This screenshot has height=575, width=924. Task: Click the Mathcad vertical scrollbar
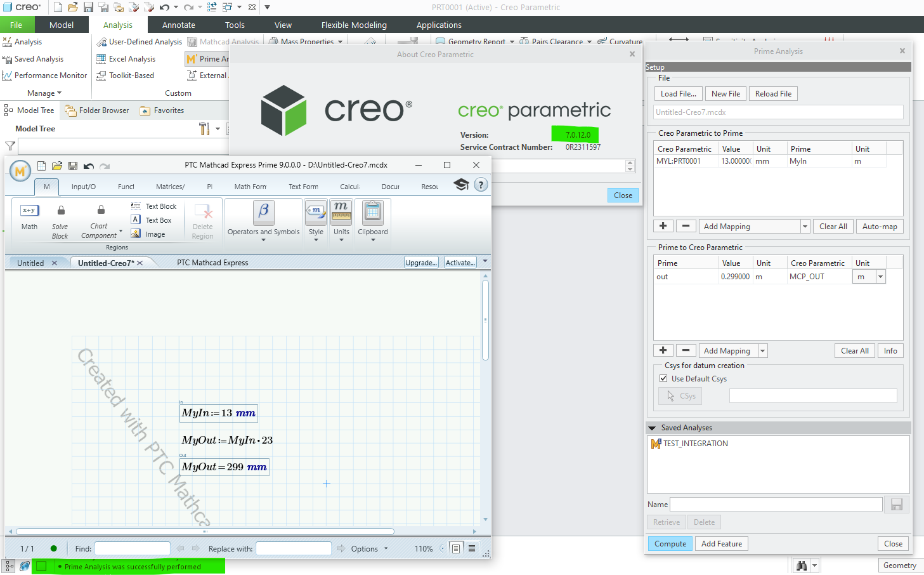(486, 321)
